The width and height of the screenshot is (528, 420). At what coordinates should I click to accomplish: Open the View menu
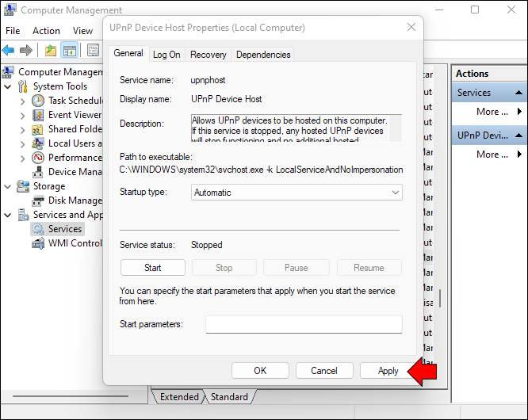(82, 31)
